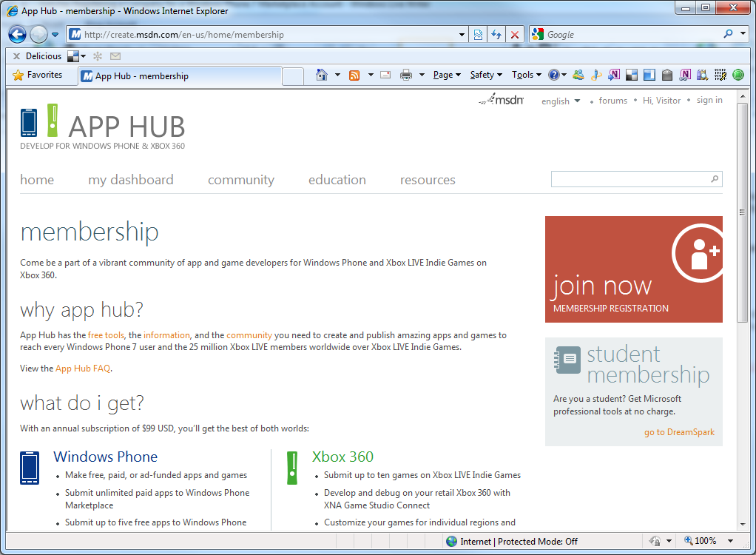
Task: Open the resources navigation item
Action: pos(428,180)
